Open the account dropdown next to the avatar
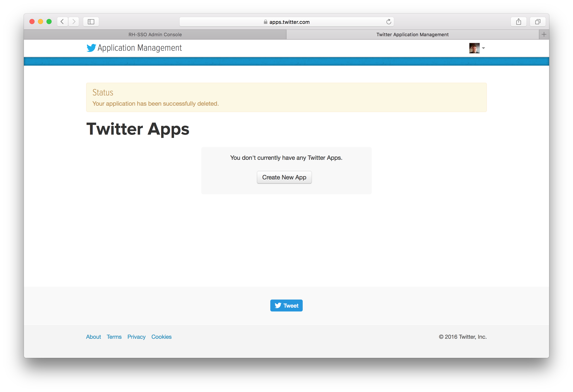 (x=483, y=48)
